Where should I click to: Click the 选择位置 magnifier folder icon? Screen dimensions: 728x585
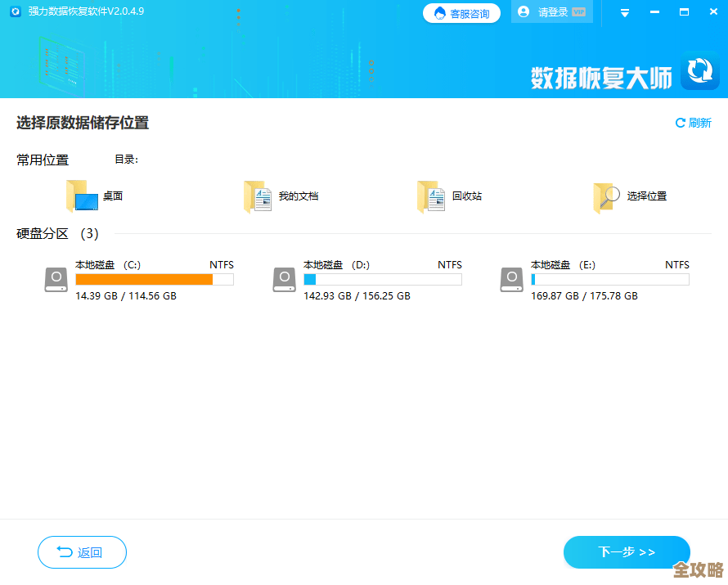point(605,196)
